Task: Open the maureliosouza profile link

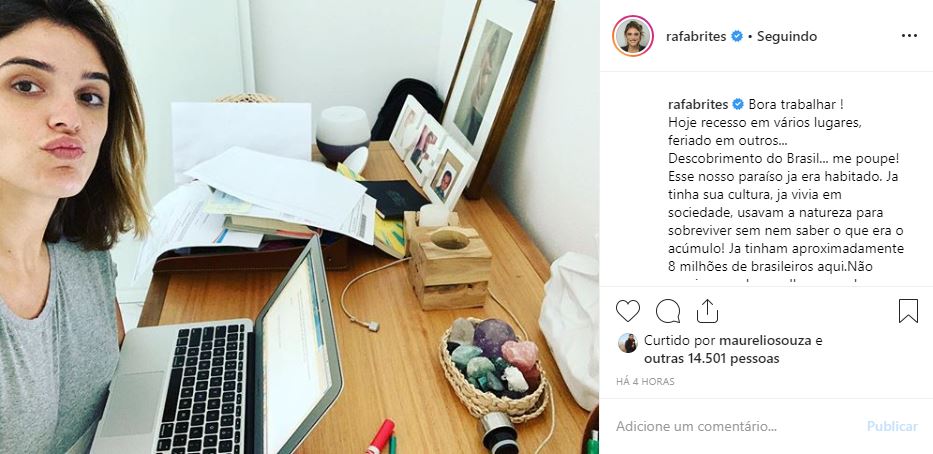Action: (765, 341)
